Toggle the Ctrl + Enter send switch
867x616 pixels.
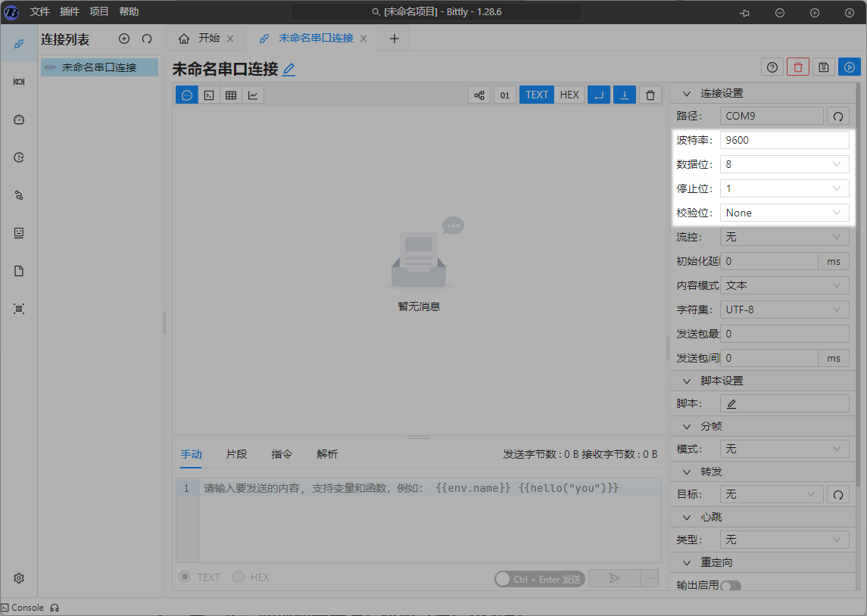coord(505,579)
